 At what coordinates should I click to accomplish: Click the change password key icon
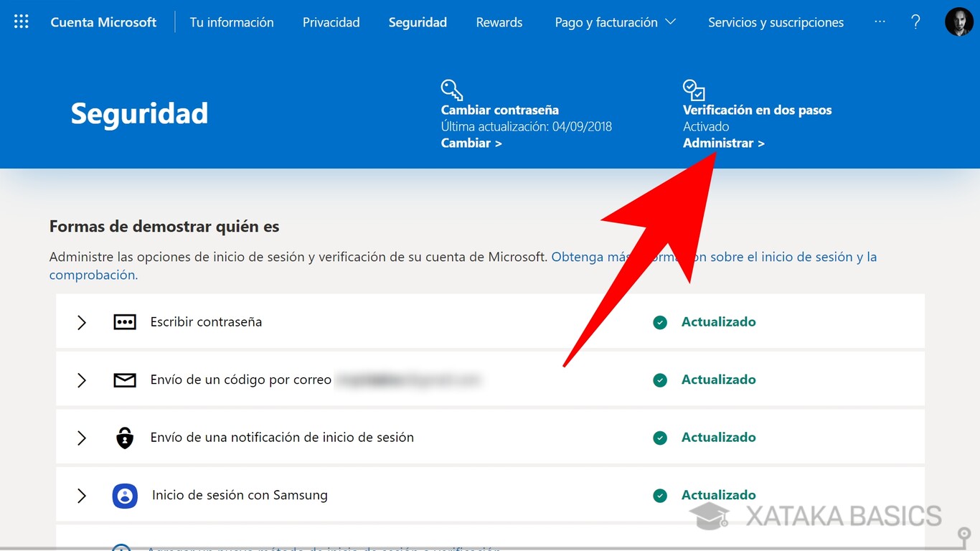pos(451,88)
